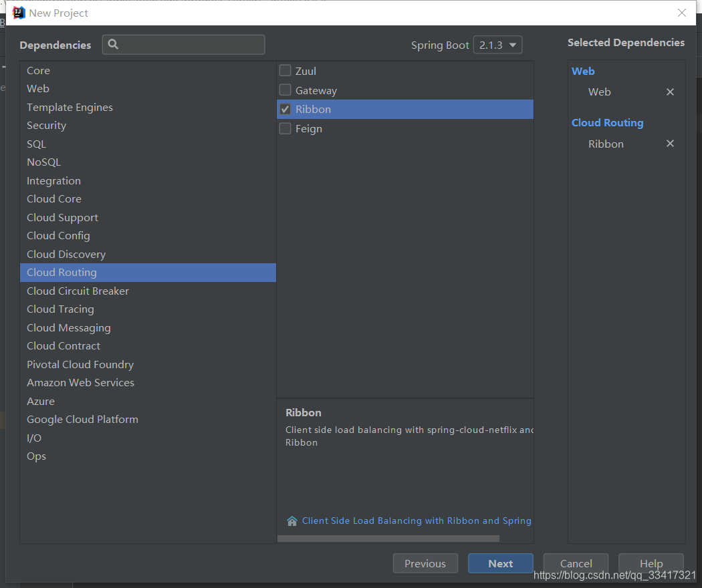Uncheck the Ribbon checkbox

pos(285,109)
